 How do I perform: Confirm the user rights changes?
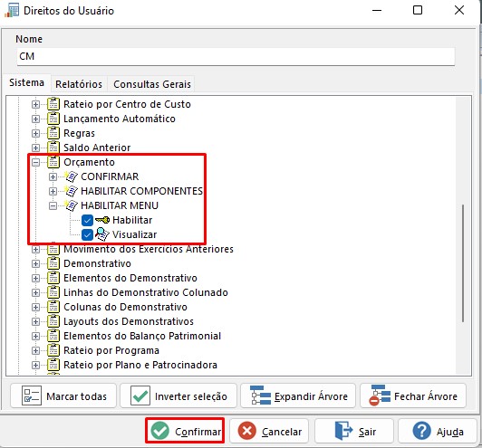click(185, 431)
